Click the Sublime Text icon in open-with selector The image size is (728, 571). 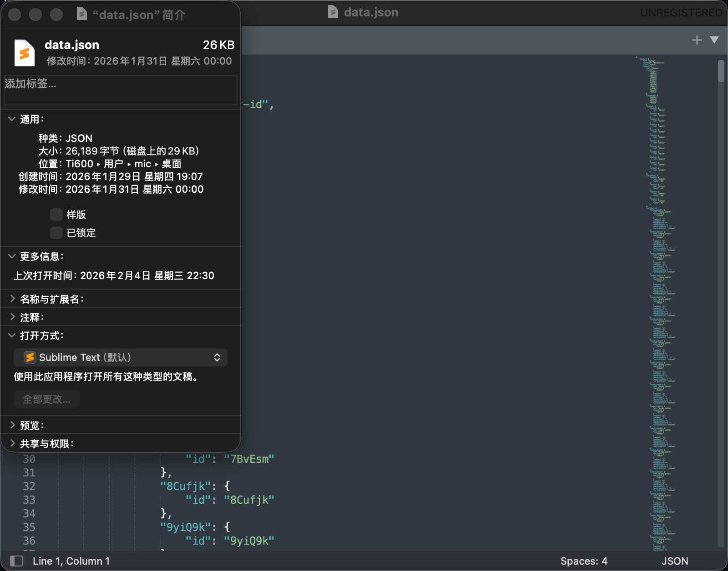30,357
